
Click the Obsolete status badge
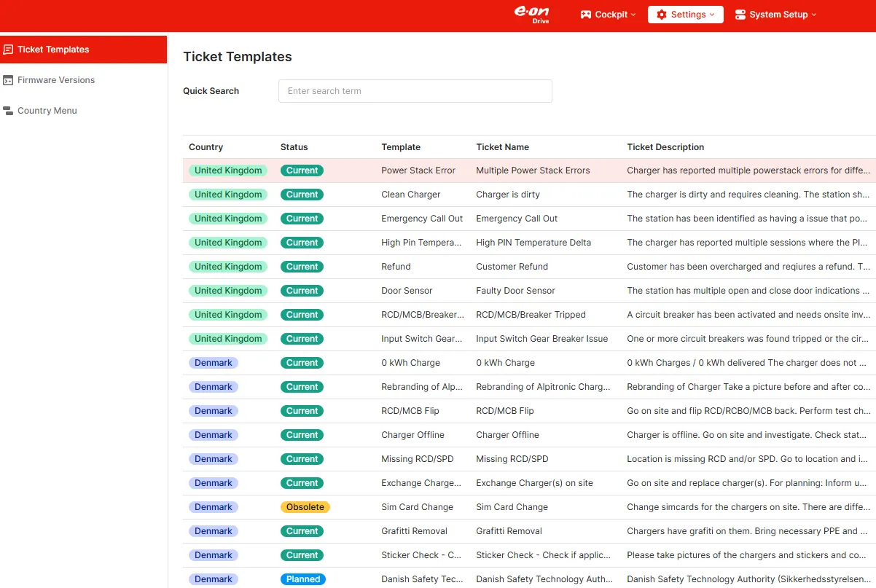pyautogui.click(x=305, y=507)
